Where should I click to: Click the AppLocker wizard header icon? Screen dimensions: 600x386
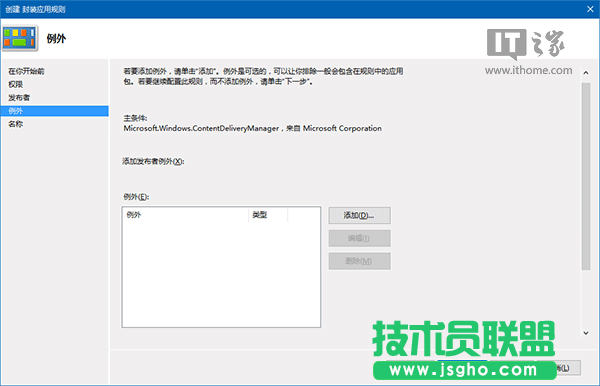click(x=20, y=38)
